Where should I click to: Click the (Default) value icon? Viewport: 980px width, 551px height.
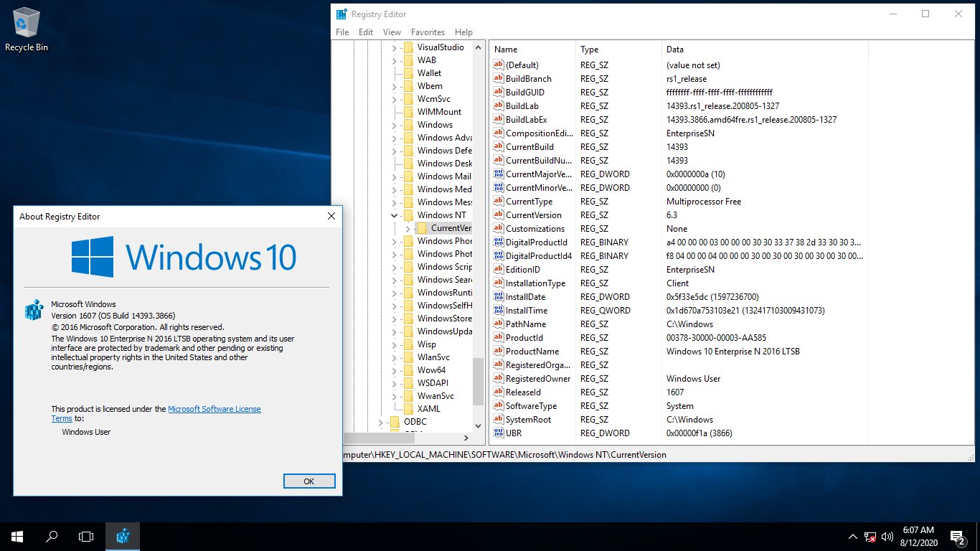[x=499, y=65]
